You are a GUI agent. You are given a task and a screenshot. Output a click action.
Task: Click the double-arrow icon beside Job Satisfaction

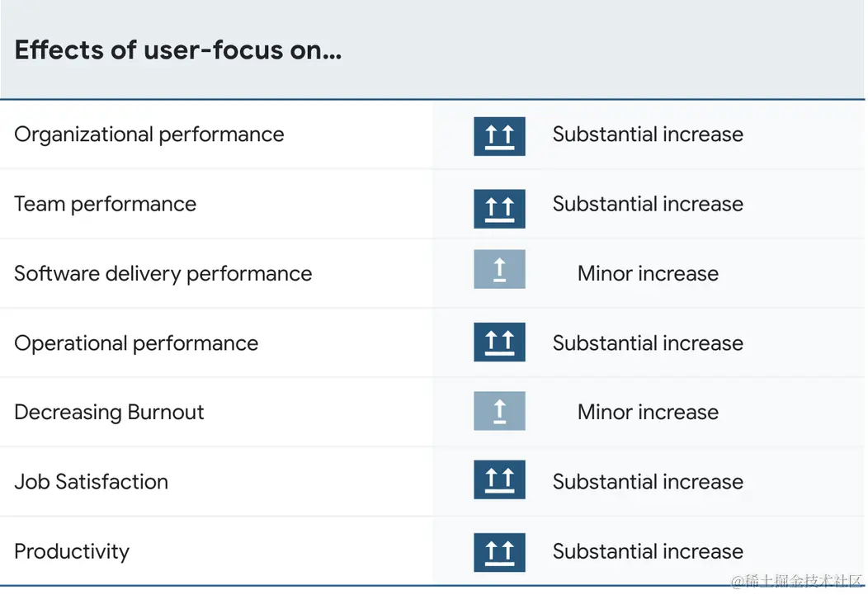coord(499,479)
